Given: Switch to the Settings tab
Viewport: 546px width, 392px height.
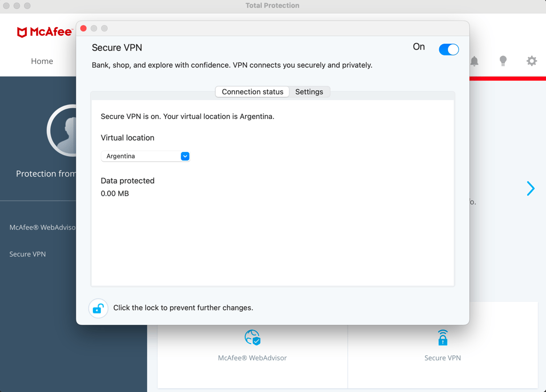Looking at the screenshot, I should [309, 92].
